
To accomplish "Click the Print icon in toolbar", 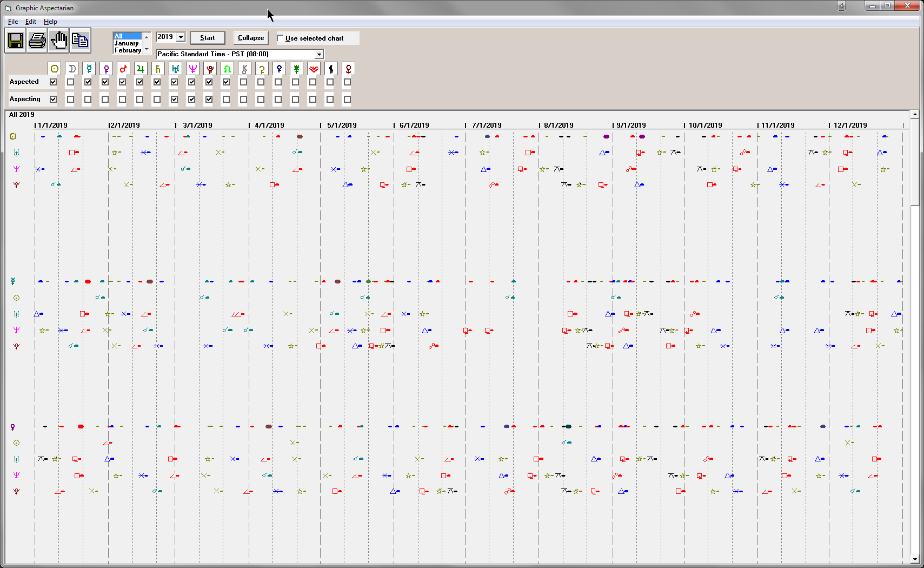I will tap(37, 41).
